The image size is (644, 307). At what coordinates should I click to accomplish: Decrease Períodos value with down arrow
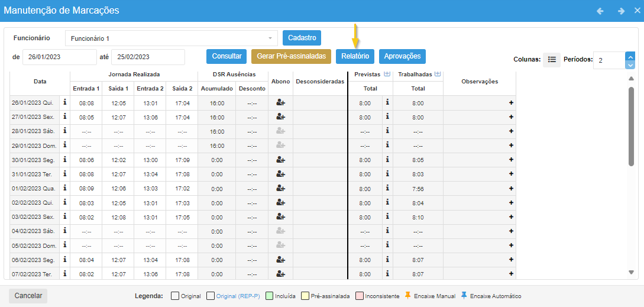coord(630,64)
